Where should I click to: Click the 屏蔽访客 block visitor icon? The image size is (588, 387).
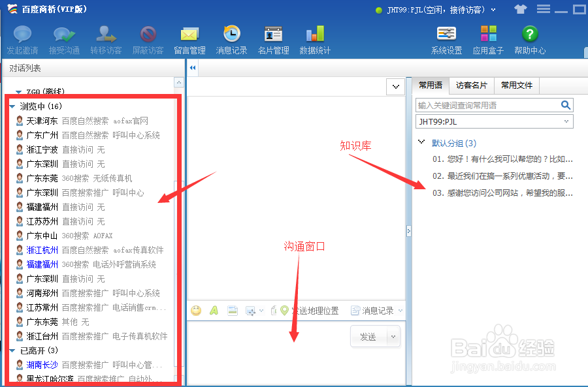[148, 40]
